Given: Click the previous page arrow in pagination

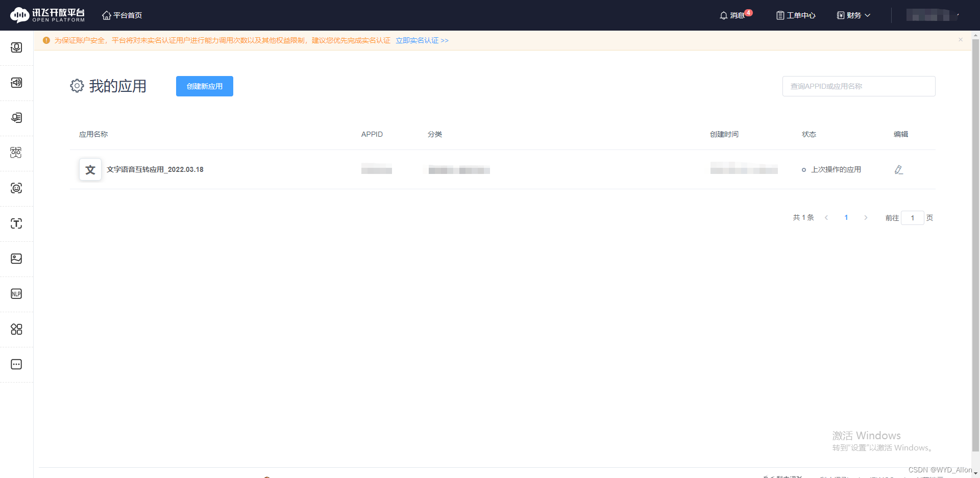Looking at the screenshot, I should click(x=826, y=218).
